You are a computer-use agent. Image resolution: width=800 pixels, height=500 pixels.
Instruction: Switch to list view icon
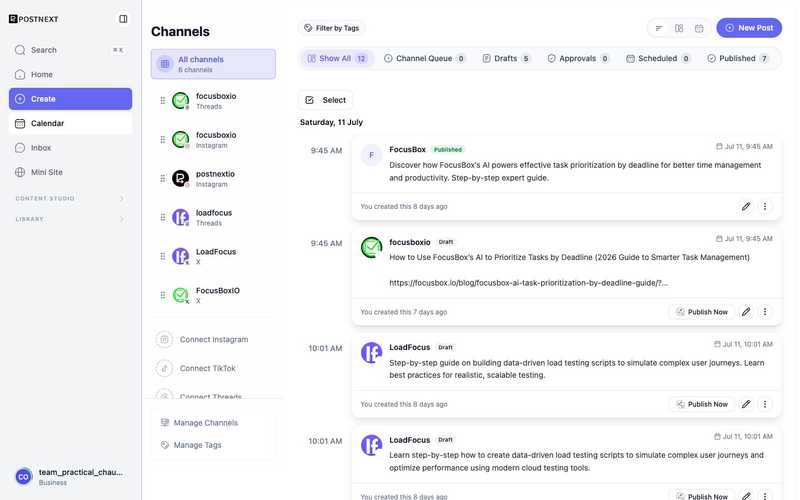(659, 29)
